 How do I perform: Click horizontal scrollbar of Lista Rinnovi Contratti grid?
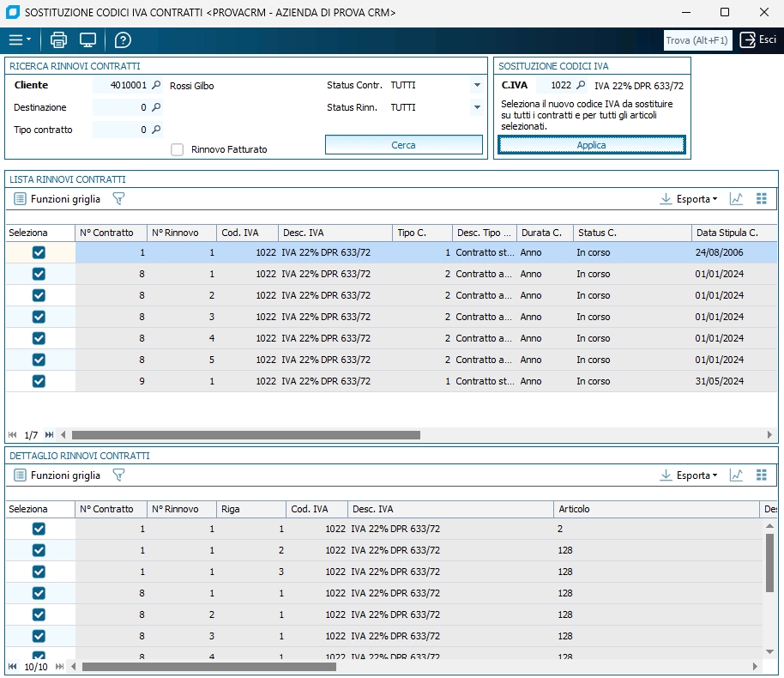point(245,435)
